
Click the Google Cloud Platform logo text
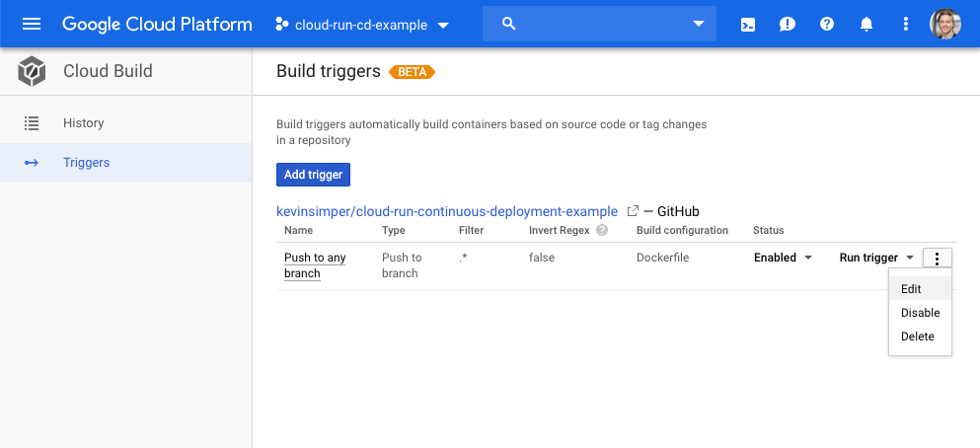157,25
